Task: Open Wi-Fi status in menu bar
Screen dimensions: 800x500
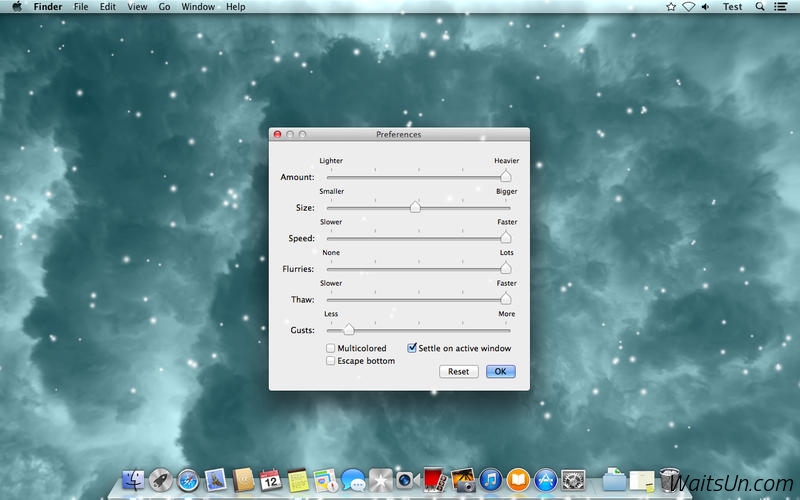Action: tap(689, 7)
